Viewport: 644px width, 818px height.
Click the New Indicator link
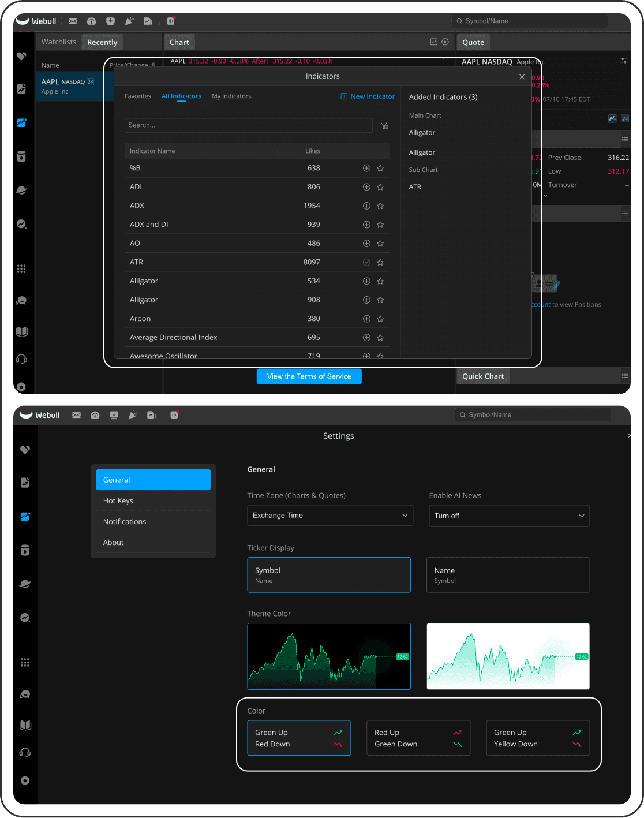tap(368, 96)
